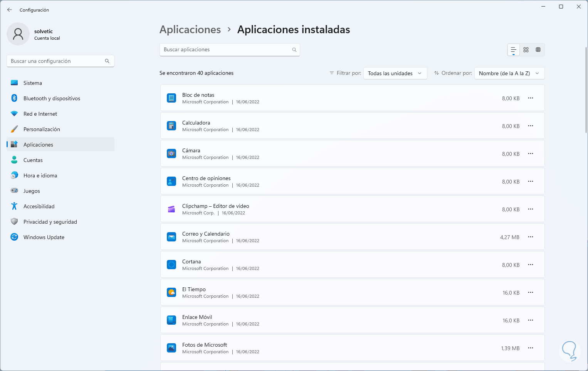Click the Clipchamp – Editor de vídeo name

[x=216, y=206]
